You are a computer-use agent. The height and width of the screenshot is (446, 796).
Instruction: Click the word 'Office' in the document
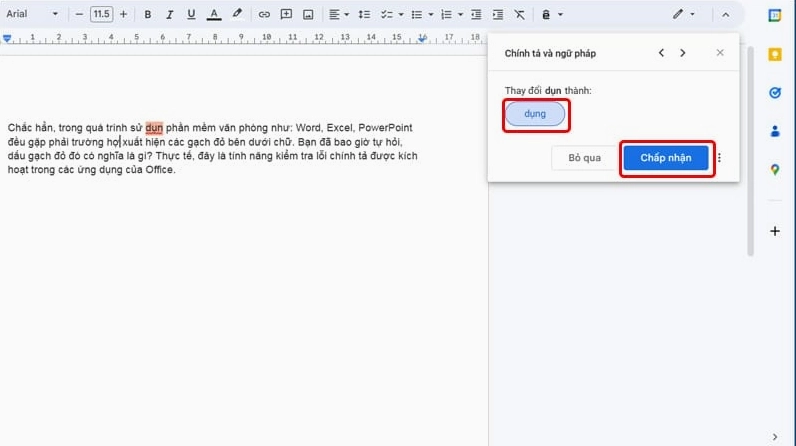[159, 170]
